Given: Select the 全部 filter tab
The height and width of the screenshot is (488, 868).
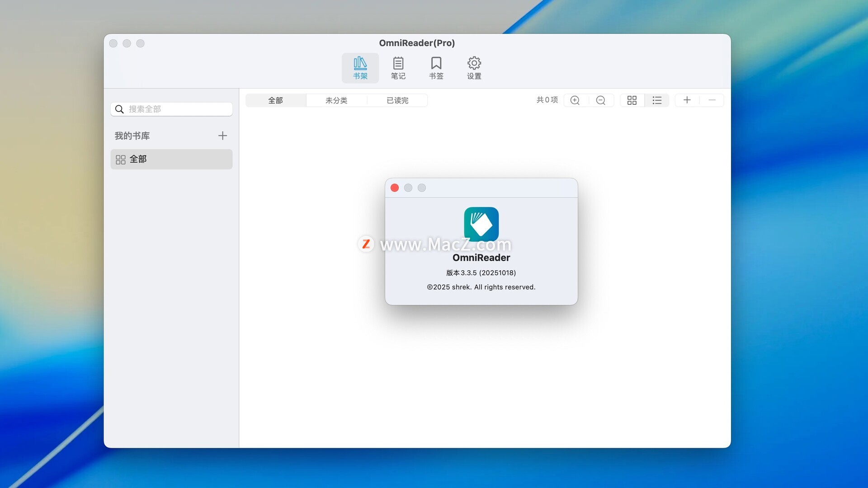Looking at the screenshot, I should pos(275,100).
